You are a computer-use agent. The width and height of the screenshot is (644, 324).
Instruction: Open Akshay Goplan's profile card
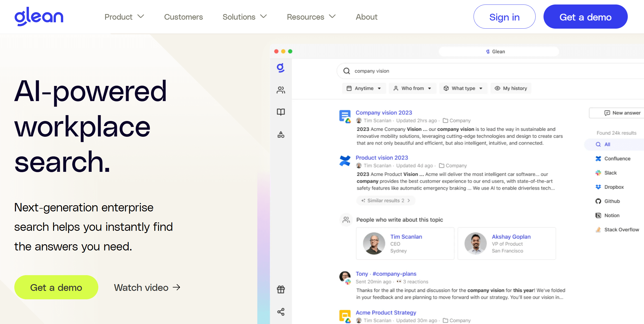[x=507, y=243]
